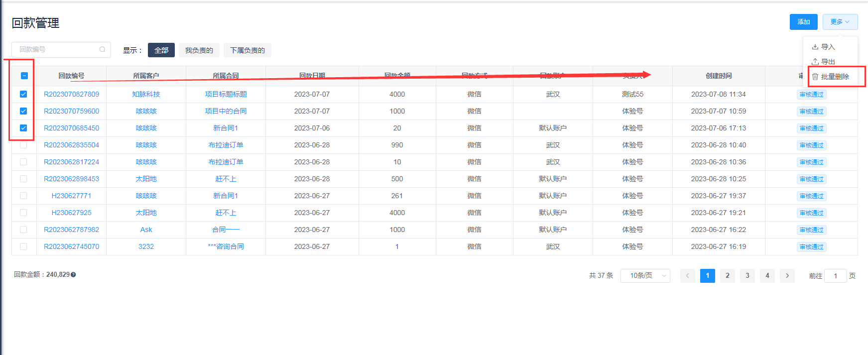The width and height of the screenshot is (868, 355).
Task: Click the 导入 import icon
Action: [x=815, y=47]
